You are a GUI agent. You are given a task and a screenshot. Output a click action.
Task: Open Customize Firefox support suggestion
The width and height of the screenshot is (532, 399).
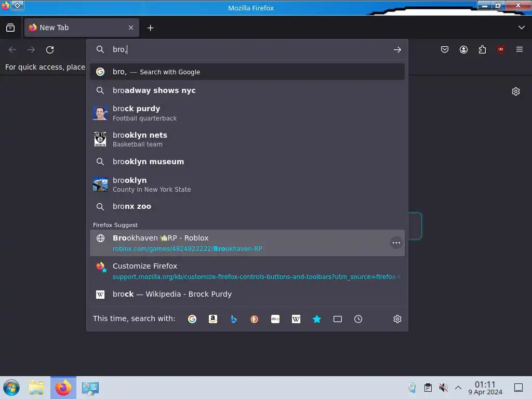(247, 271)
